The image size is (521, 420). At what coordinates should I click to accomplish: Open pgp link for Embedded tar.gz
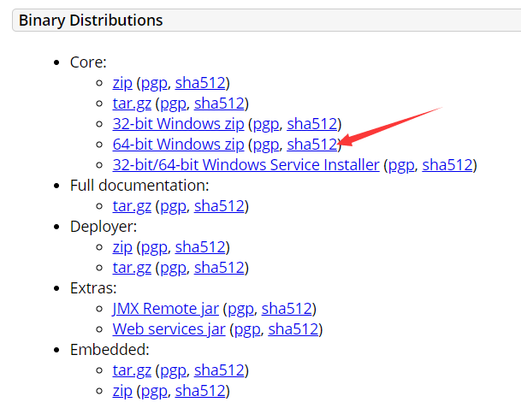173,370
